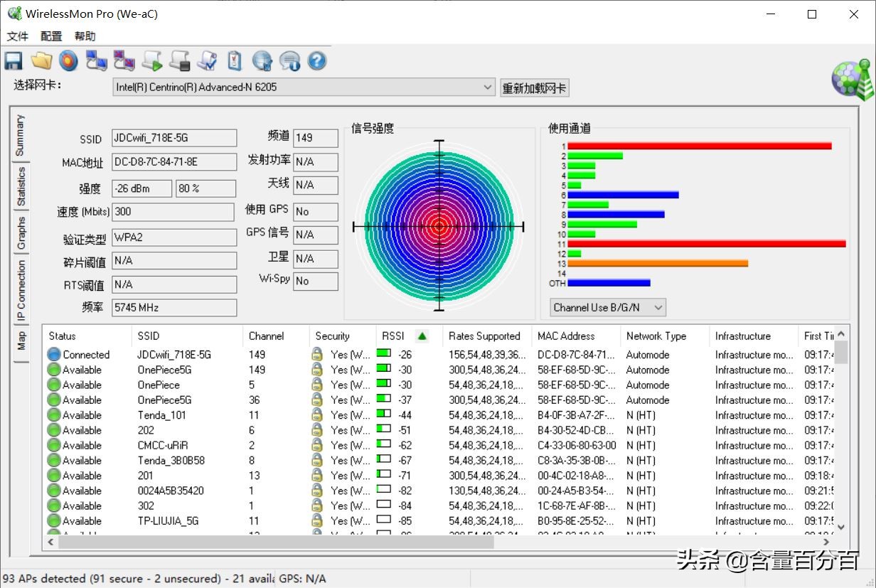Open the Channel Use B/G/N dropdown
Image resolution: width=876 pixels, height=588 pixels.
(658, 308)
